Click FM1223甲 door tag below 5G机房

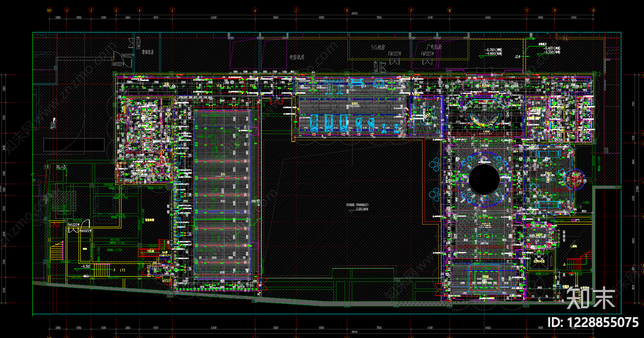pos(394,54)
